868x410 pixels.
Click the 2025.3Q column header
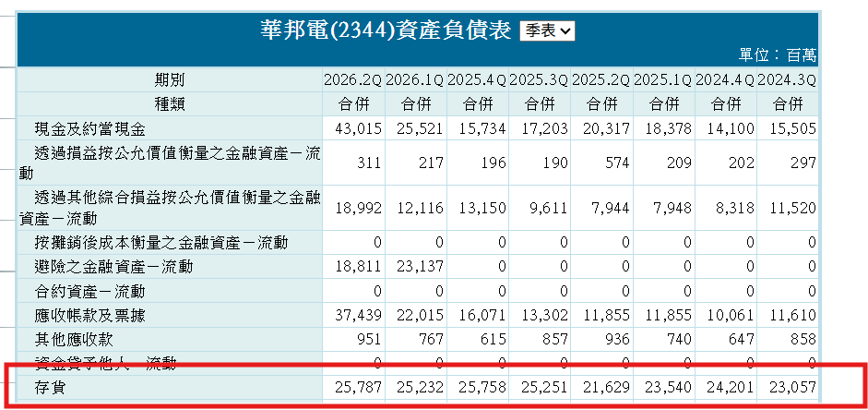tap(539, 80)
